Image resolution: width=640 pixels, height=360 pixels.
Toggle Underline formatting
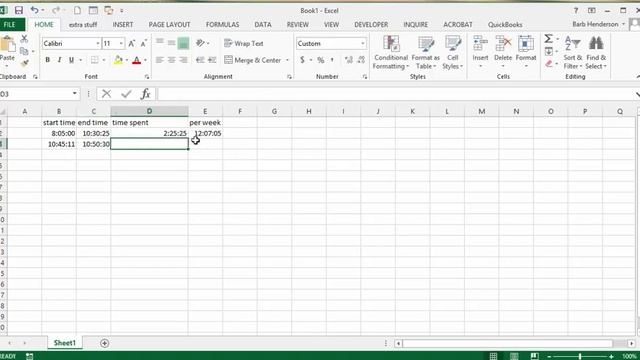click(x=71, y=60)
